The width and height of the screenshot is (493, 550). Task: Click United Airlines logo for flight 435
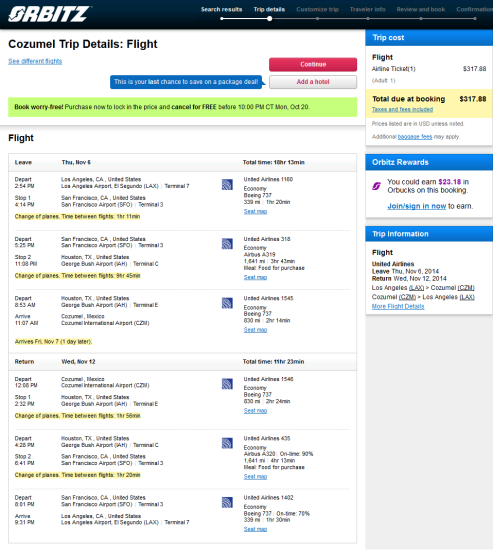tap(227, 443)
